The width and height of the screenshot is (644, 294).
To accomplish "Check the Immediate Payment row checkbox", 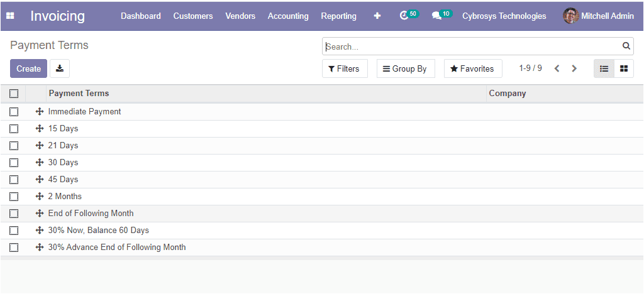I will [14, 112].
